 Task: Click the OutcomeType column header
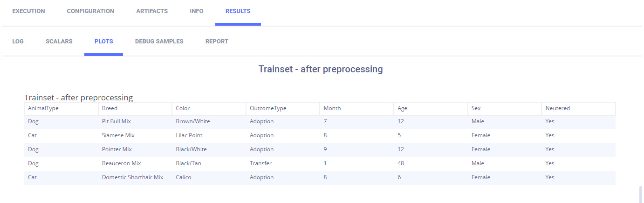tap(268, 108)
